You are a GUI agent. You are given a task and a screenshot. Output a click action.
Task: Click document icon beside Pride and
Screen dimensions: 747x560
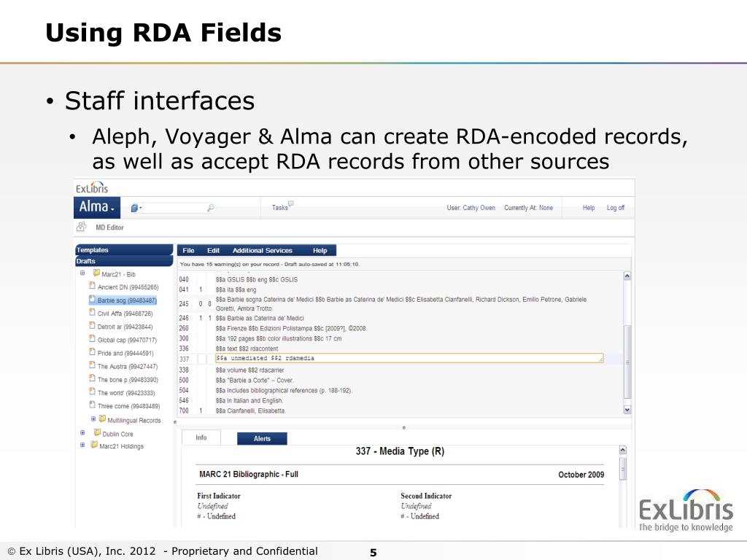(x=93, y=352)
